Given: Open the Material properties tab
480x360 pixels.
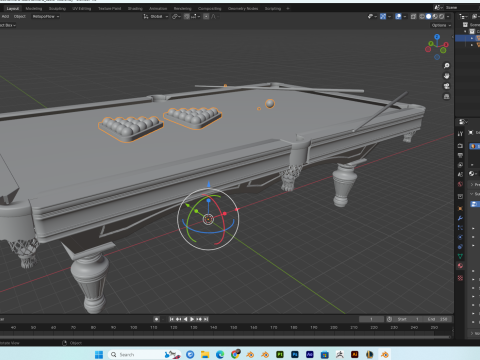Looking at the screenshot, I should click(460, 266).
